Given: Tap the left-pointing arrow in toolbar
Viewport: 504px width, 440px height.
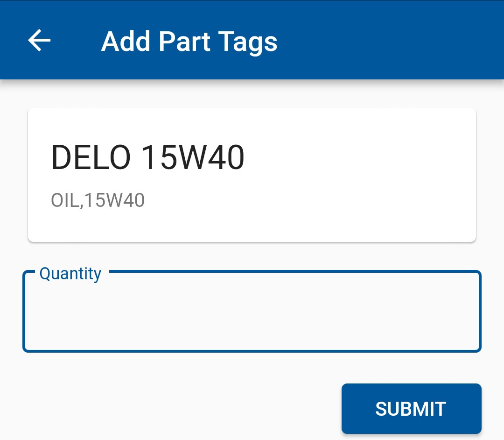Looking at the screenshot, I should tap(39, 41).
